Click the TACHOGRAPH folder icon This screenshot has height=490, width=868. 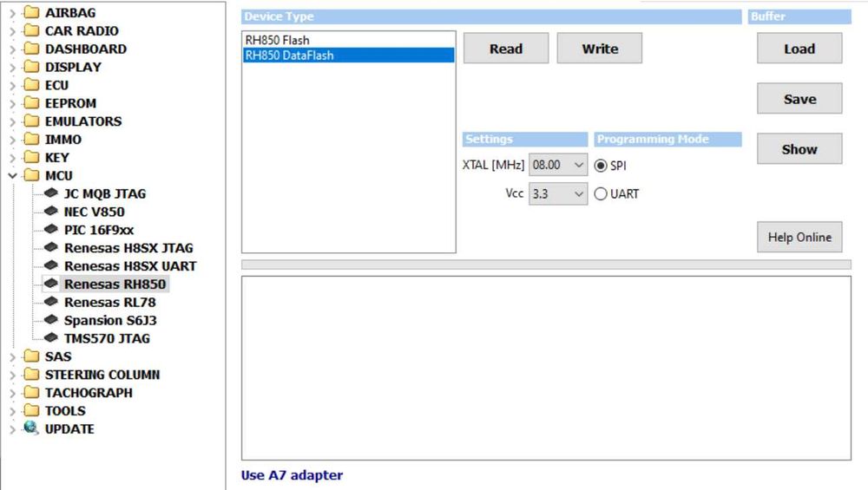[x=31, y=393]
